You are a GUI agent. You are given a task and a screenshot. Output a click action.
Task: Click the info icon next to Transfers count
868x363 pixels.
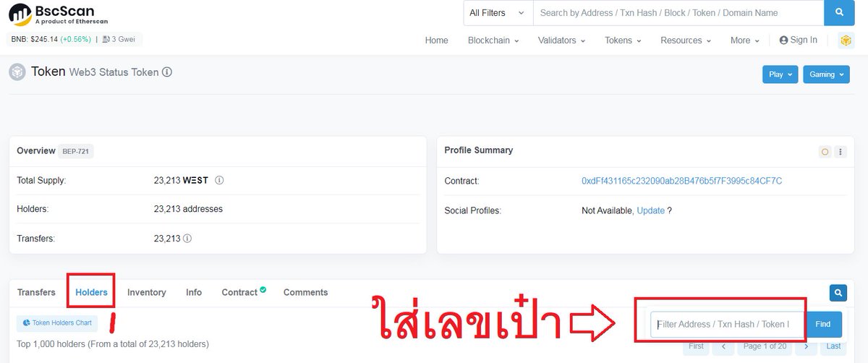[x=187, y=238]
